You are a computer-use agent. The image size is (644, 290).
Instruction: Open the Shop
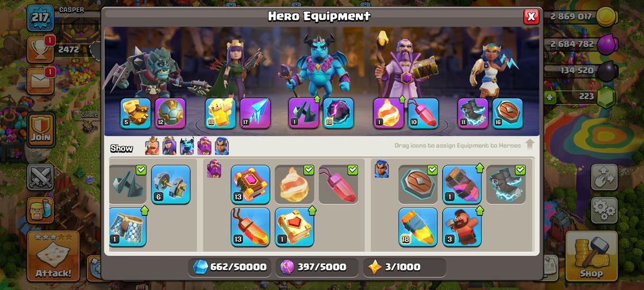(591, 256)
